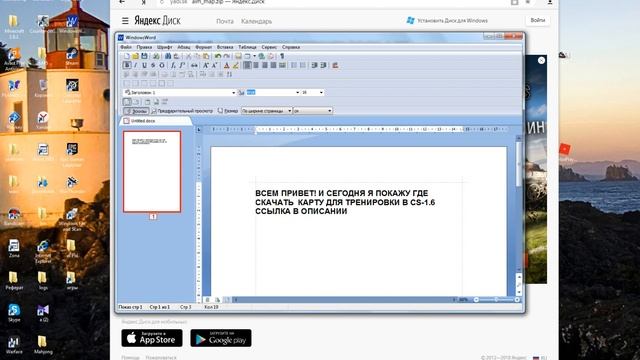Align text left
This screenshot has width=640, height=360.
click(x=247, y=65)
